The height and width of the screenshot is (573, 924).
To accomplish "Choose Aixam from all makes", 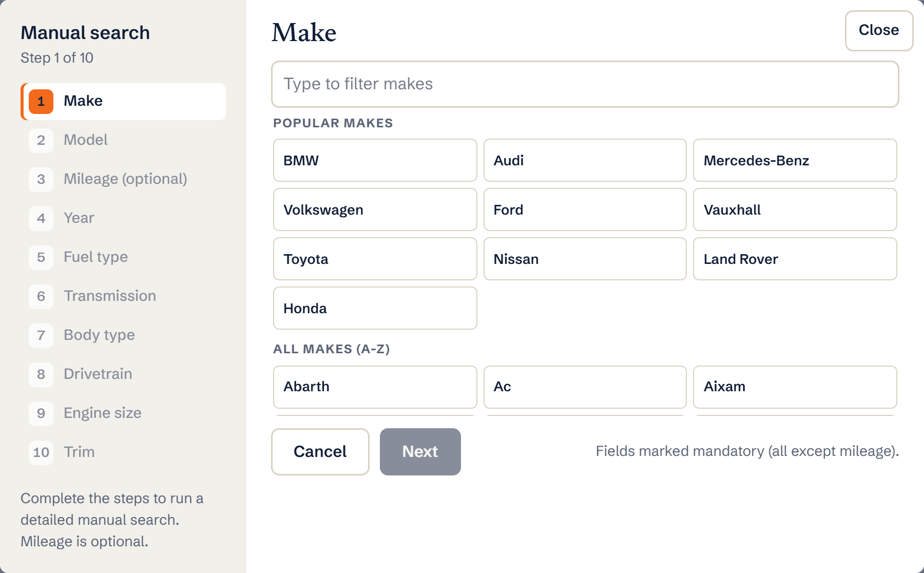I will pos(795,387).
